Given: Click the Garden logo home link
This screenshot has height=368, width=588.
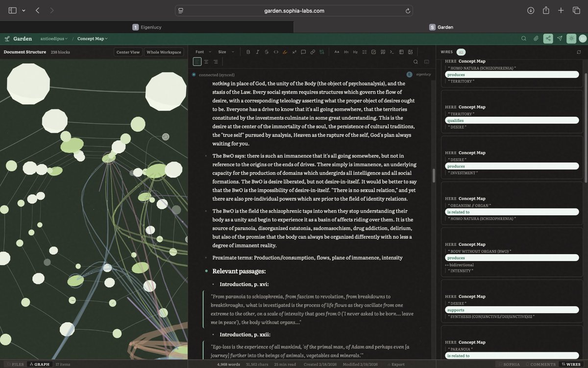Looking at the screenshot, I should tap(18, 39).
